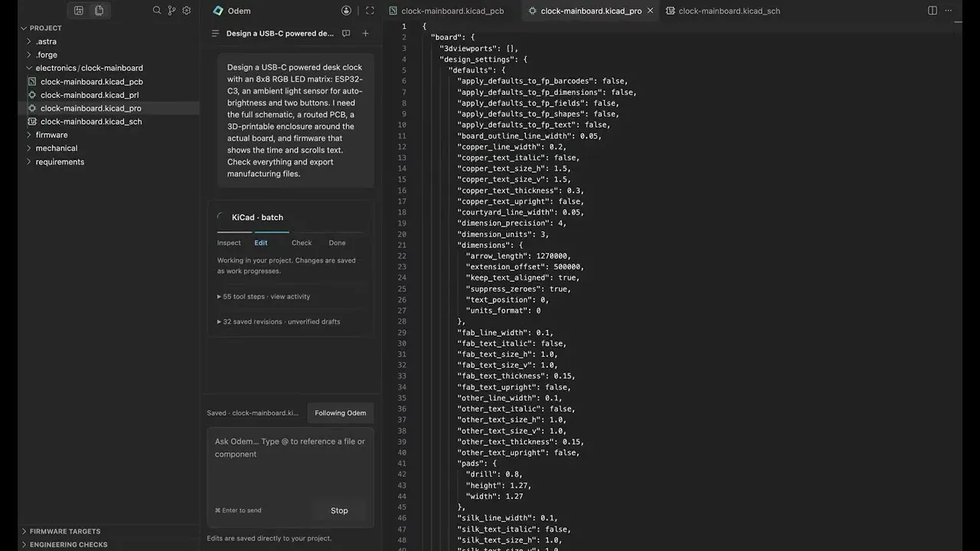This screenshot has width=980, height=551.
Task: Click the split editor icon
Action: pos(933,11)
